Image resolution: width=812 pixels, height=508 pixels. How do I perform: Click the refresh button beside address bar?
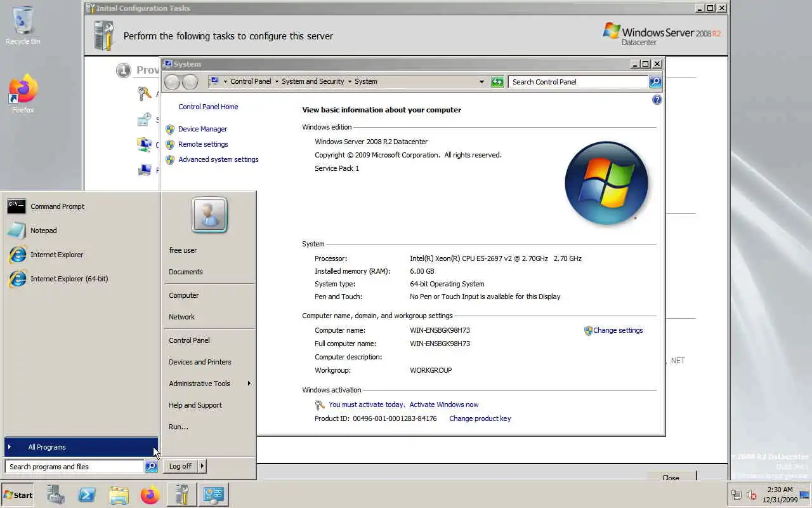(x=497, y=82)
